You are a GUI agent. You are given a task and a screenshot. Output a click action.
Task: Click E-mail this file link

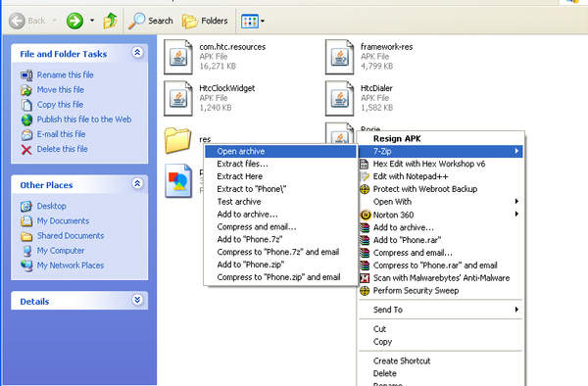(61, 134)
